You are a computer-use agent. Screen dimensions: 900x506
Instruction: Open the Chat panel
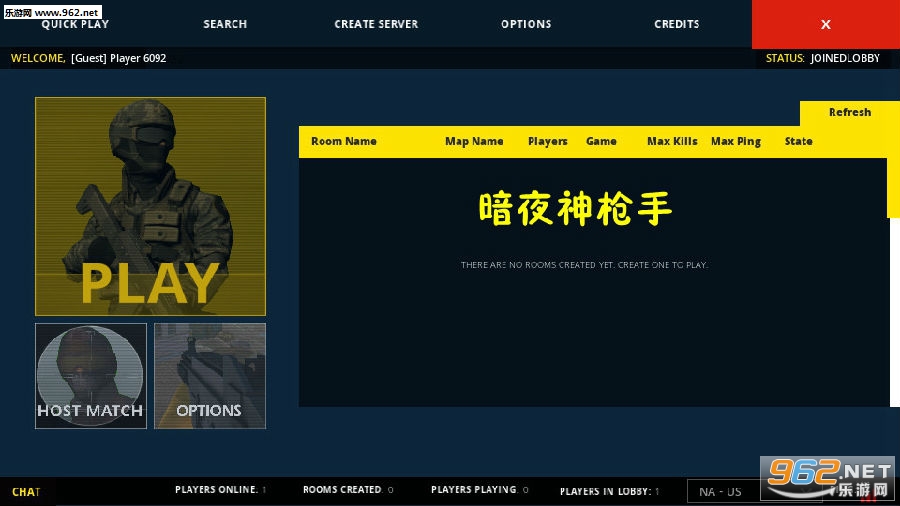tap(26, 492)
